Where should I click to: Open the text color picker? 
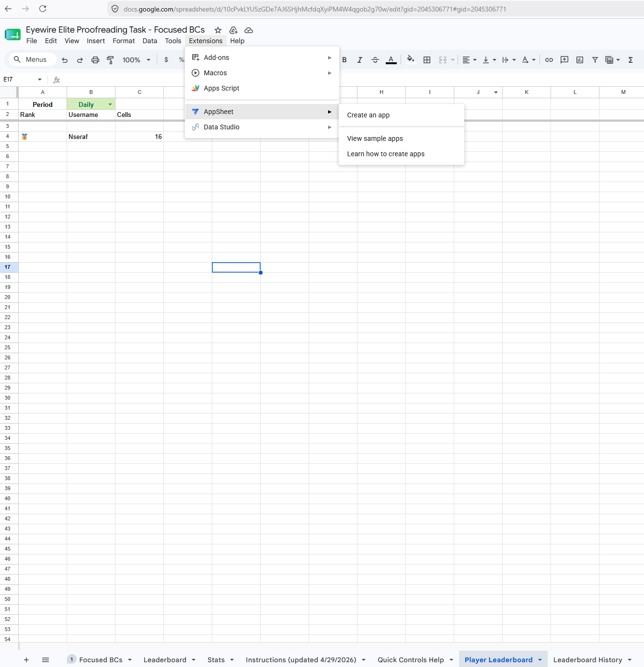coord(391,60)
